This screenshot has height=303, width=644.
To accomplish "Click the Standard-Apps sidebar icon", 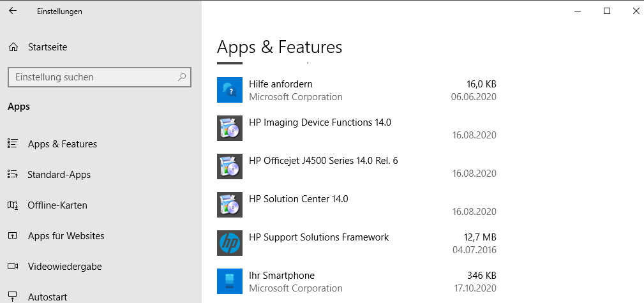I will tap(13, 175).
